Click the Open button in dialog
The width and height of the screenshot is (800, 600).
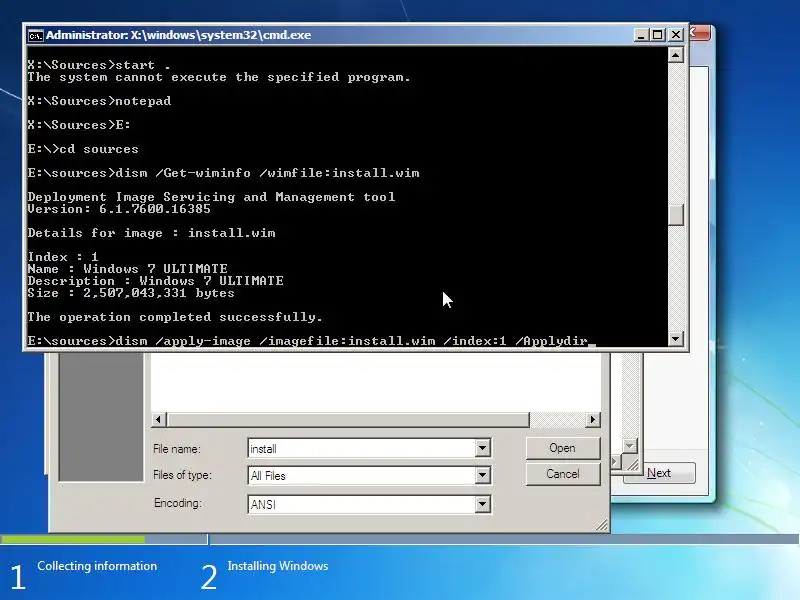coord(563,448)
